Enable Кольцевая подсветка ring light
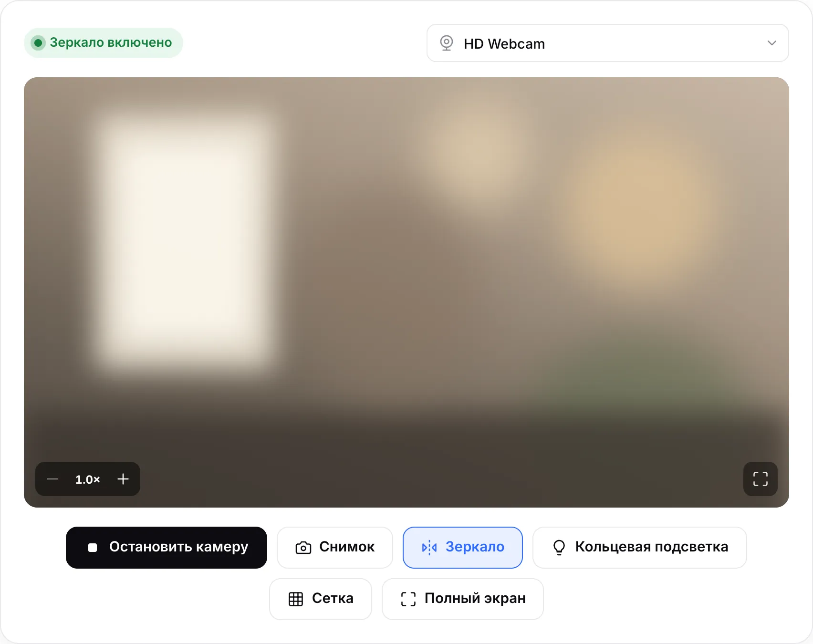 (x=640, y=547)
